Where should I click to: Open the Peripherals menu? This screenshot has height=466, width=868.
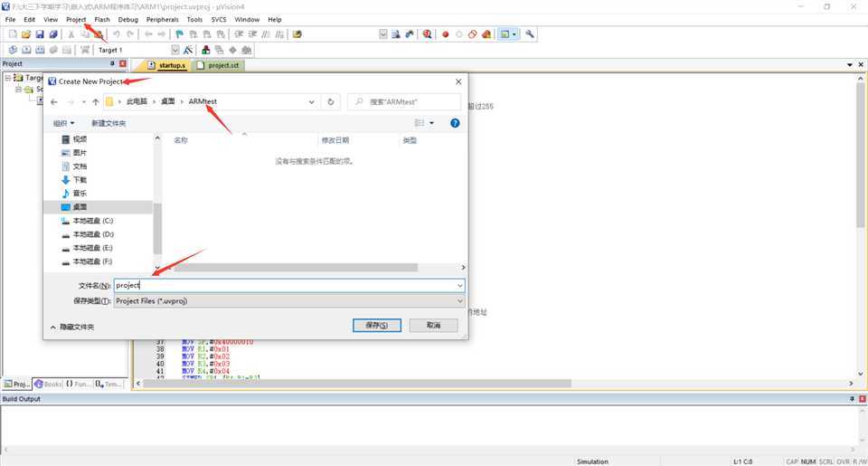(162, 19)
